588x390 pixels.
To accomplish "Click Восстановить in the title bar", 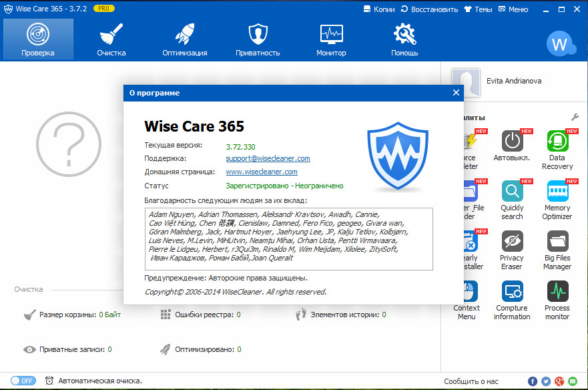I will coord(429,9).
